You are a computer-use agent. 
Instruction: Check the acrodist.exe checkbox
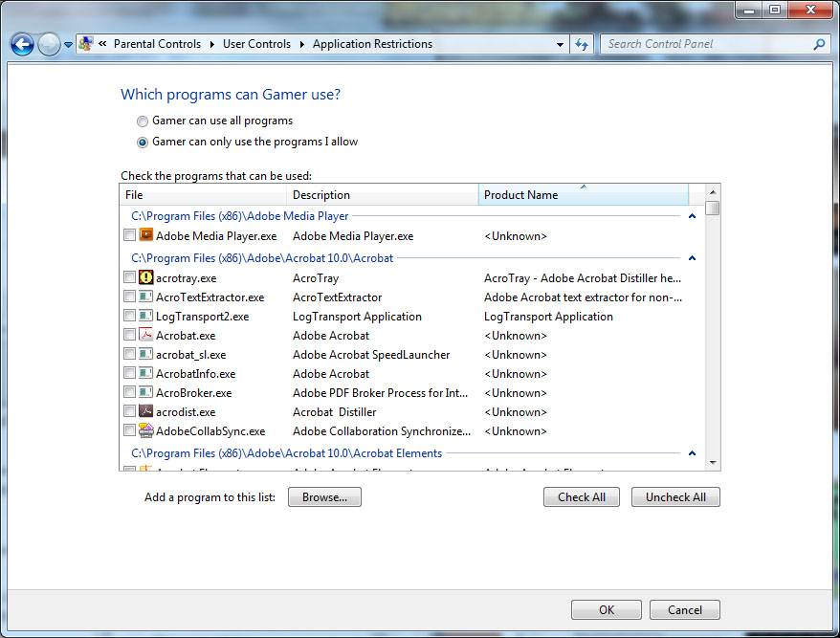click(129, 411)
